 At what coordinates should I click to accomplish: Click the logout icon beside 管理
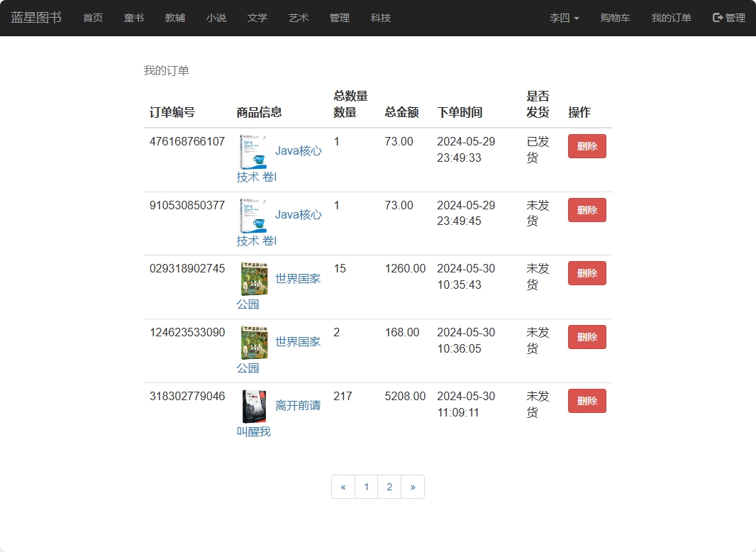(x=718, y=18)
